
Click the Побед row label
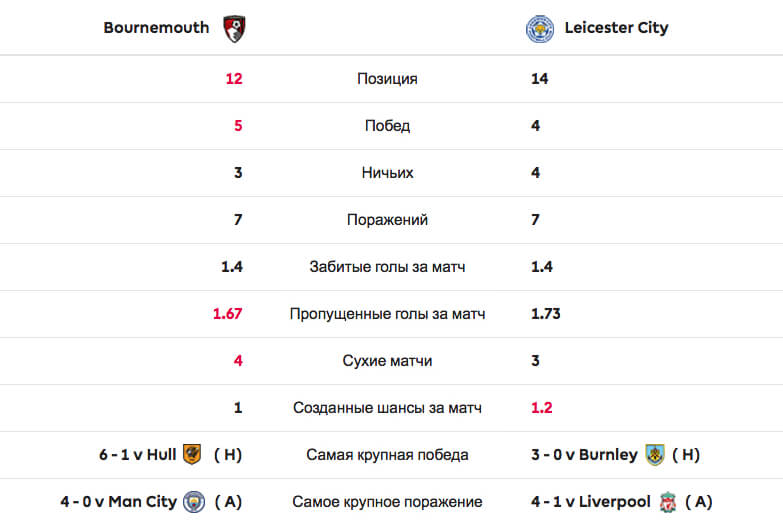[x=387, y=126]
